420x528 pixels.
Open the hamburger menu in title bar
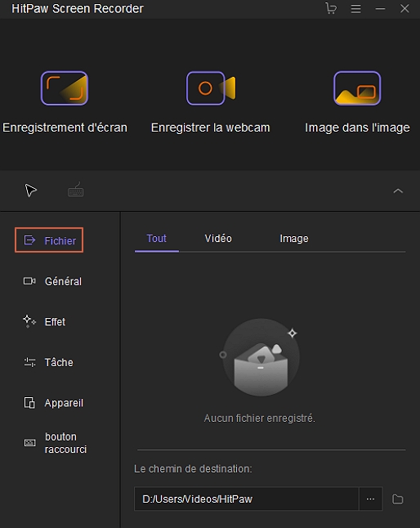pos(355,9)
